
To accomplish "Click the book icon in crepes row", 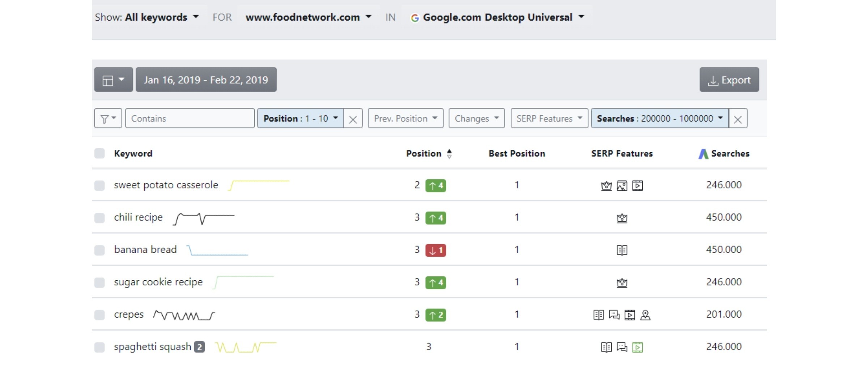I will pos(599,315).
